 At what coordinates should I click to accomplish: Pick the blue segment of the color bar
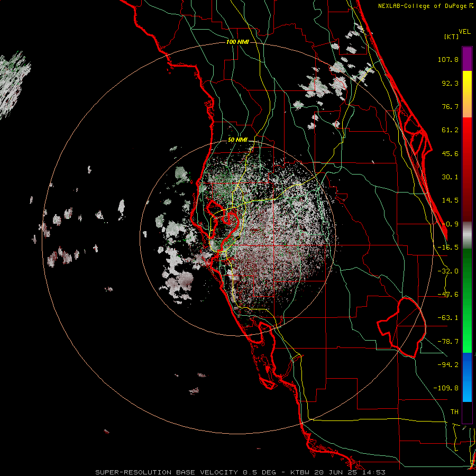click(467, 377)
